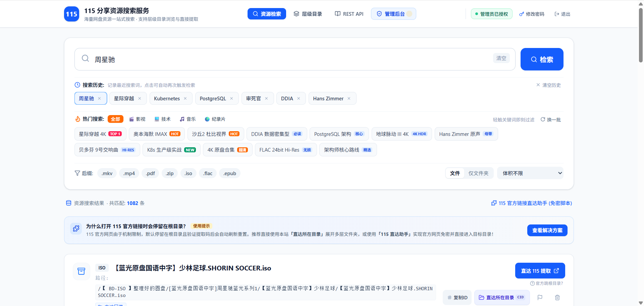Screen dimensions: 644x306
Task: Click 直达 115 提取 button
Action: pyautogui.click(x=540, y=270)
